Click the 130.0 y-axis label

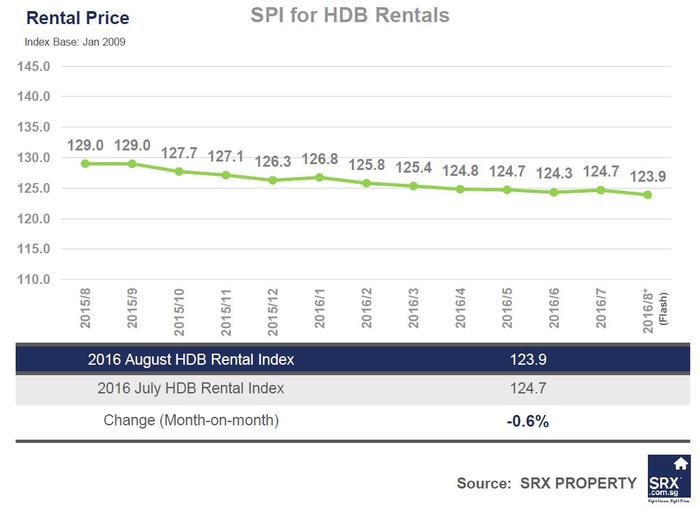pos(33,158)
